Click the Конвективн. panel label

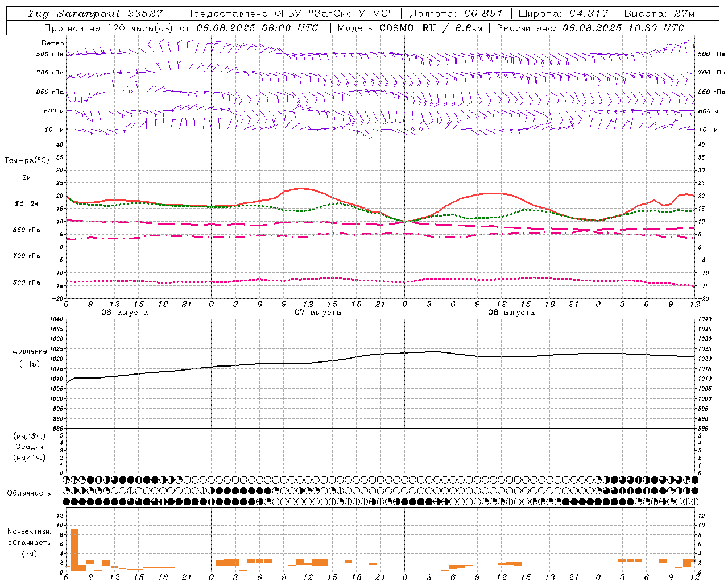pyautogui.click(x=30, y=531)
